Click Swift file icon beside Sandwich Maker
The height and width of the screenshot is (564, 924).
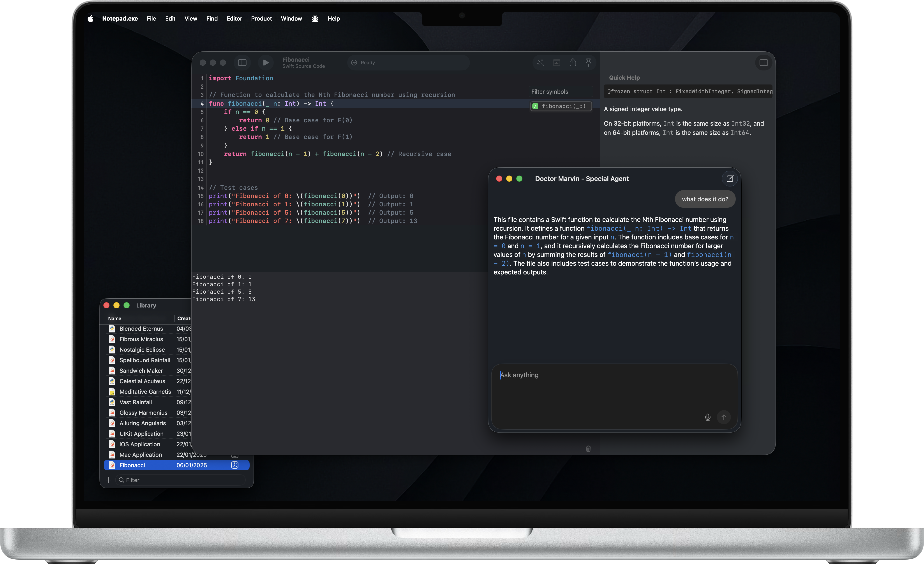[112, 371]
